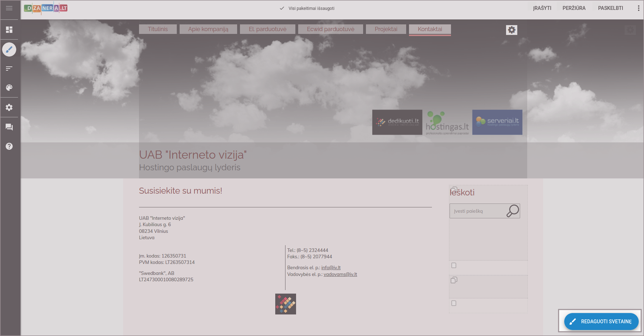Click the PERŽIŪRA preview button

click(574, 8)
